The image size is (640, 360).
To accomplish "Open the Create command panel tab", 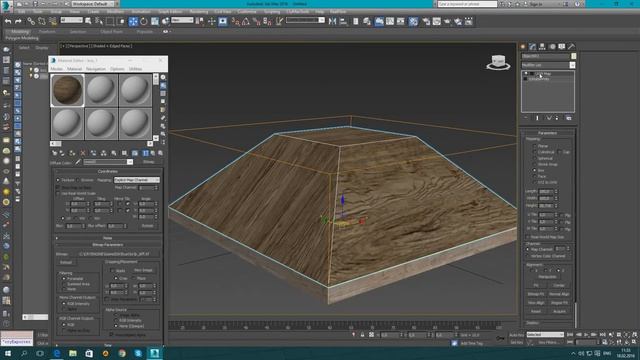I will click(523, 47).
